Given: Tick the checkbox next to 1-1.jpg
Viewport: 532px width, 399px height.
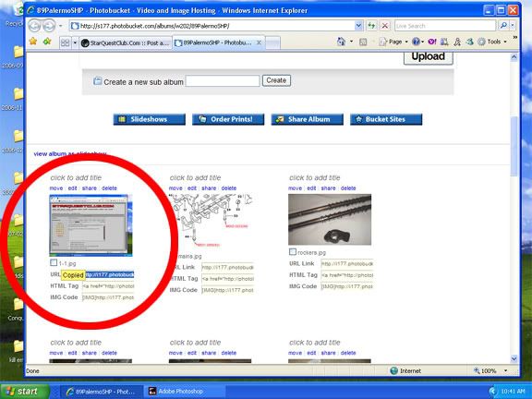Looking at the screenshot, I should (54, 262).
